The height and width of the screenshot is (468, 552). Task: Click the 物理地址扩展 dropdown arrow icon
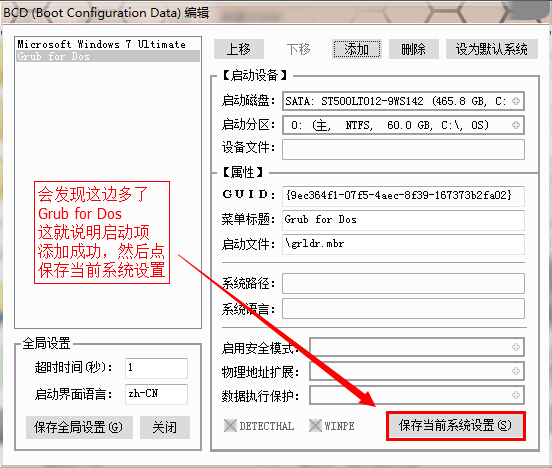516,371
